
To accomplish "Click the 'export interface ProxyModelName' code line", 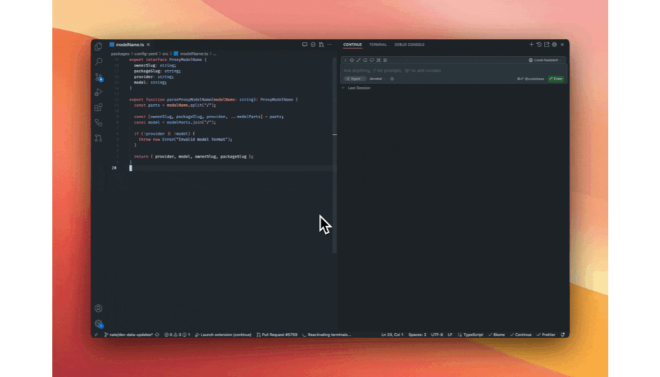I will (x=168, y=60).
